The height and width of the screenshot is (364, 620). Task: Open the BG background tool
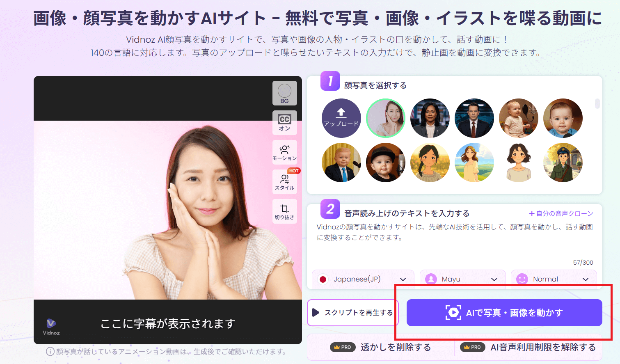coord(284,93)
